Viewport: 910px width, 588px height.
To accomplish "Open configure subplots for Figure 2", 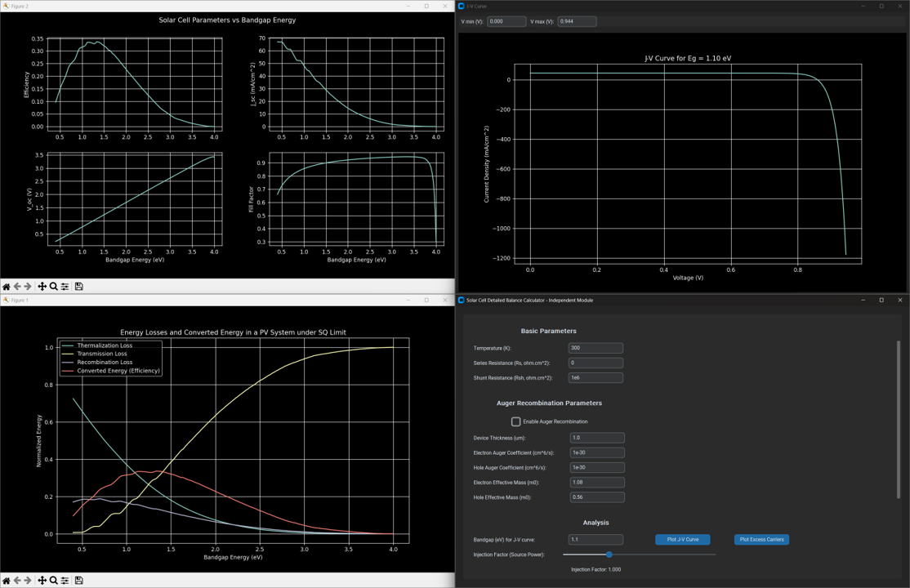I will pyautogui.click(x=65, y=286).
